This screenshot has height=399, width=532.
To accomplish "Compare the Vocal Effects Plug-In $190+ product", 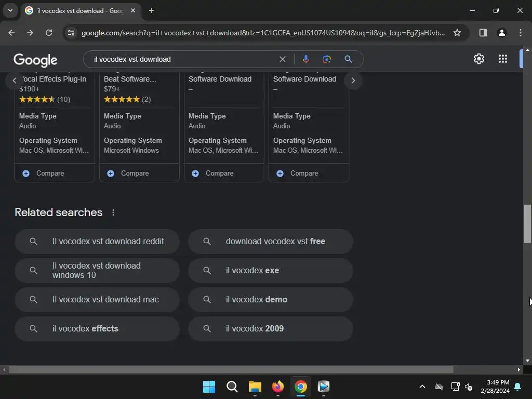I will click(55, 174).
